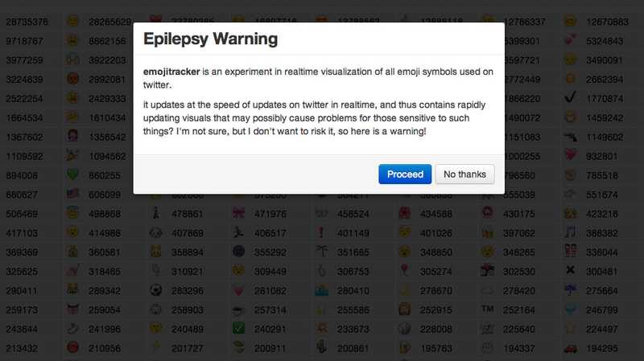Click the count 12670883
Viewport: 644px width, 361px height.
coord(607,22)
